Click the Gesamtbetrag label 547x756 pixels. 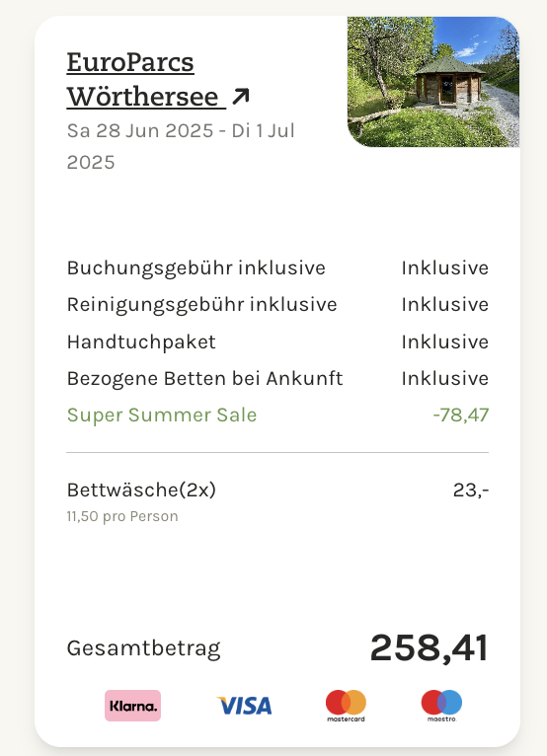click(143, 649)
